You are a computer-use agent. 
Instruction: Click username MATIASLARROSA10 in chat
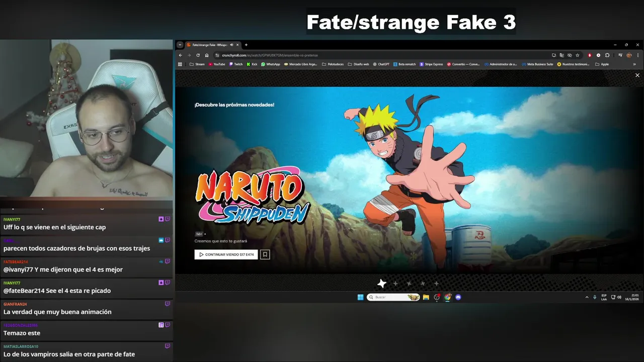coord(21,346)
